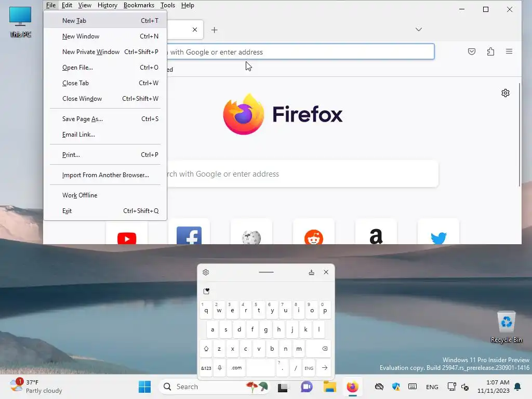The width and height of the screenshot is (532, 399).
Task: Close the current Firefox tab
Action: point(195,30)
